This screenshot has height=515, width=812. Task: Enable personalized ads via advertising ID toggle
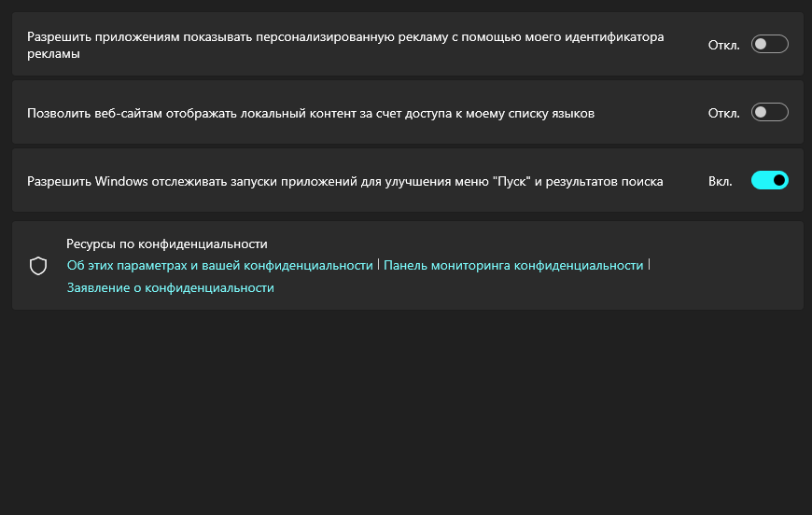coord(769,44)
